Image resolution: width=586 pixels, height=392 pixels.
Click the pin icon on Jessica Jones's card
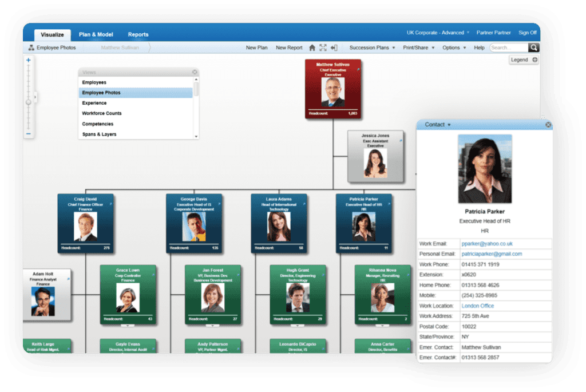tap(401, 141)
